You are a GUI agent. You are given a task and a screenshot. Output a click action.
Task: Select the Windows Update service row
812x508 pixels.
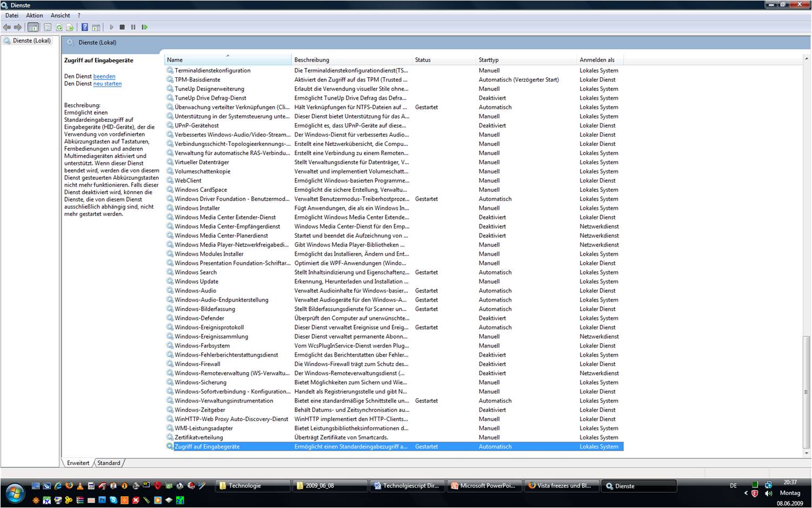394,282
